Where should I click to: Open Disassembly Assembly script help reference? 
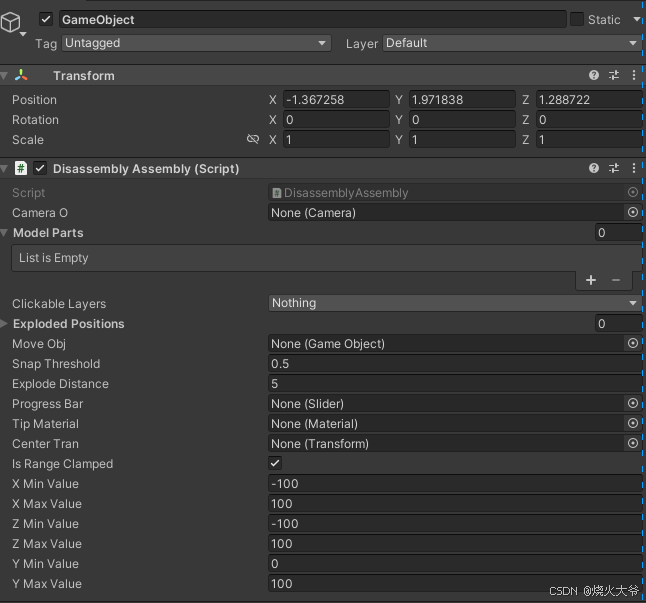[594, 168]
